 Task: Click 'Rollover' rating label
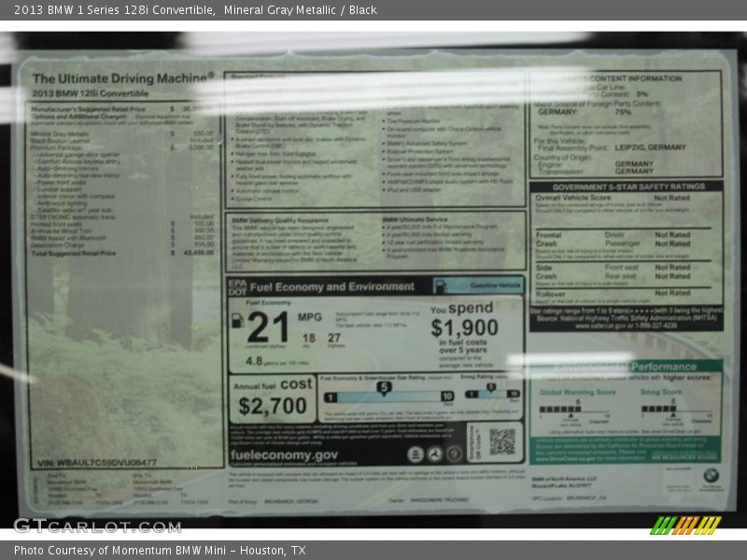pyautogui.click(x=550, y=294)
